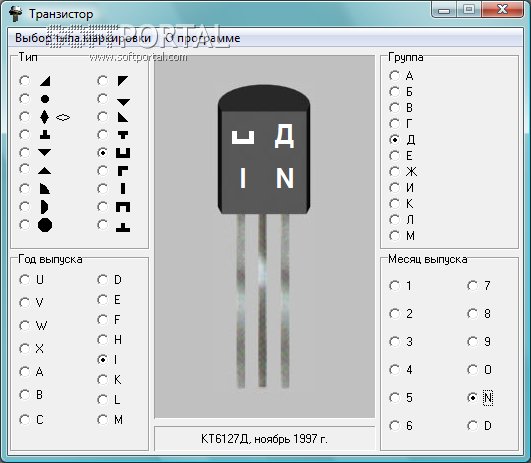Select the downward triangle in left column
531x463 pixels.
[25, 152]
